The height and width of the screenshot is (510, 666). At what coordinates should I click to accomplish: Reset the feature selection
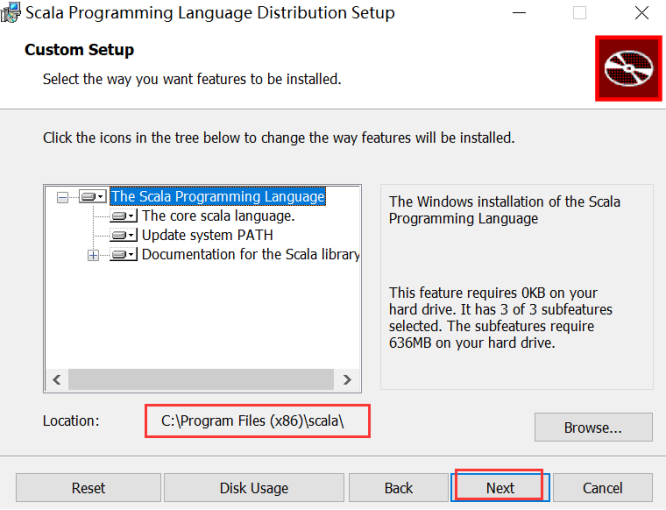(88, 487)
